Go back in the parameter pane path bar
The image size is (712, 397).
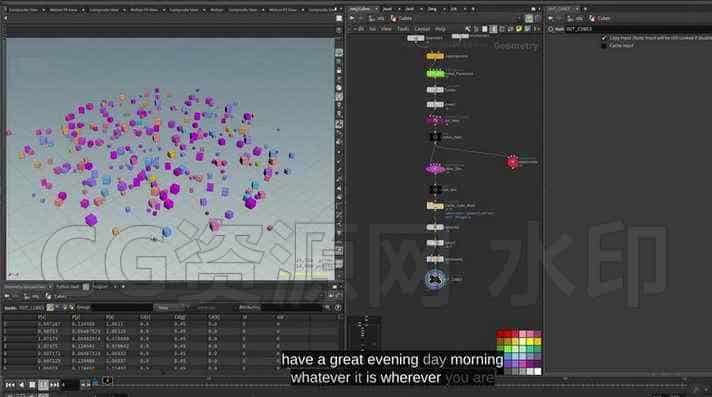551,18
